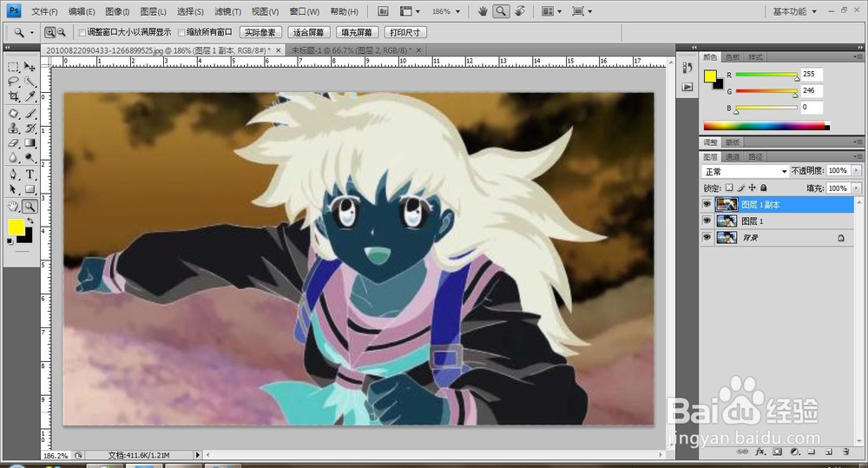Click the 实际像素 button
Screen dimensions: 868x468
point(260,33)
